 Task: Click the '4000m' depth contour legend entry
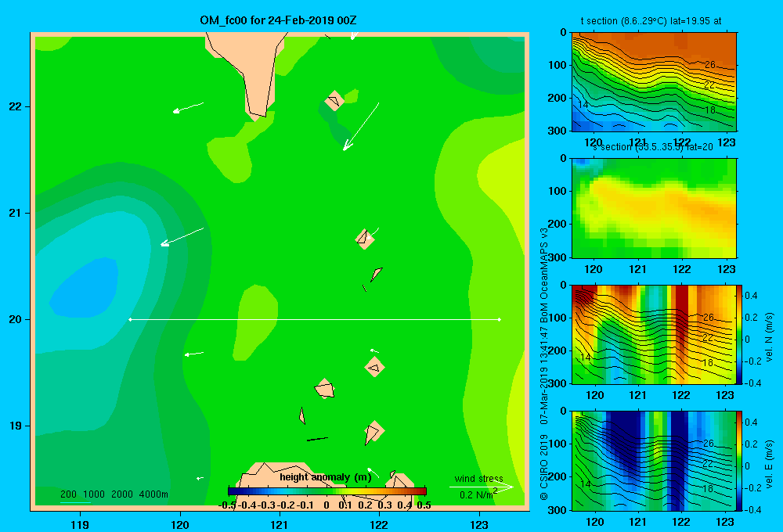pyautogui.click(x=153, y=494)
